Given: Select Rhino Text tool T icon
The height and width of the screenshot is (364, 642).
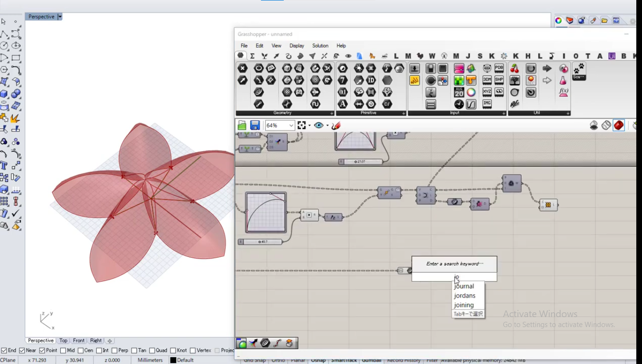Looking at the screenshot, I should 4,165.
